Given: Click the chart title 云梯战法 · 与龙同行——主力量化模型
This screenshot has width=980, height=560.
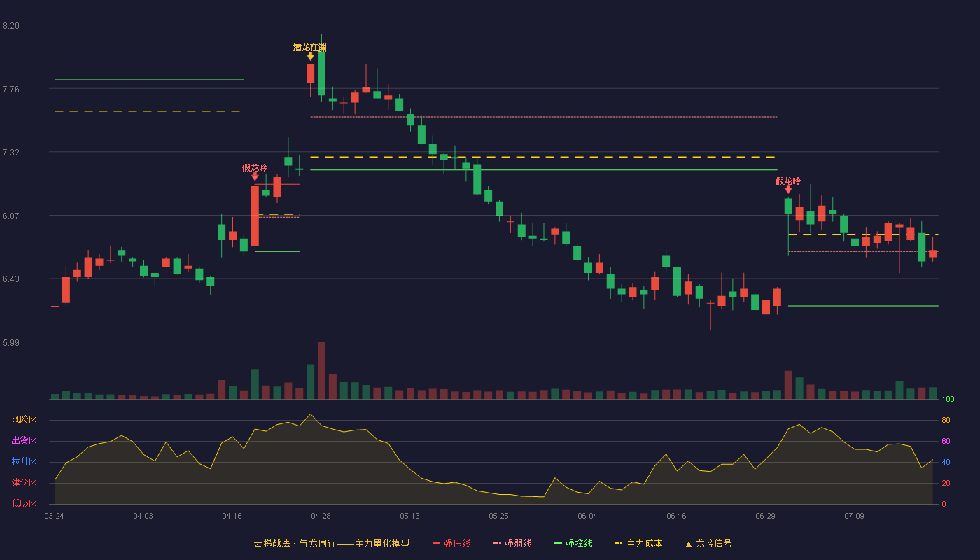Looking at the screenshot, I should click(x=331, y=543).
